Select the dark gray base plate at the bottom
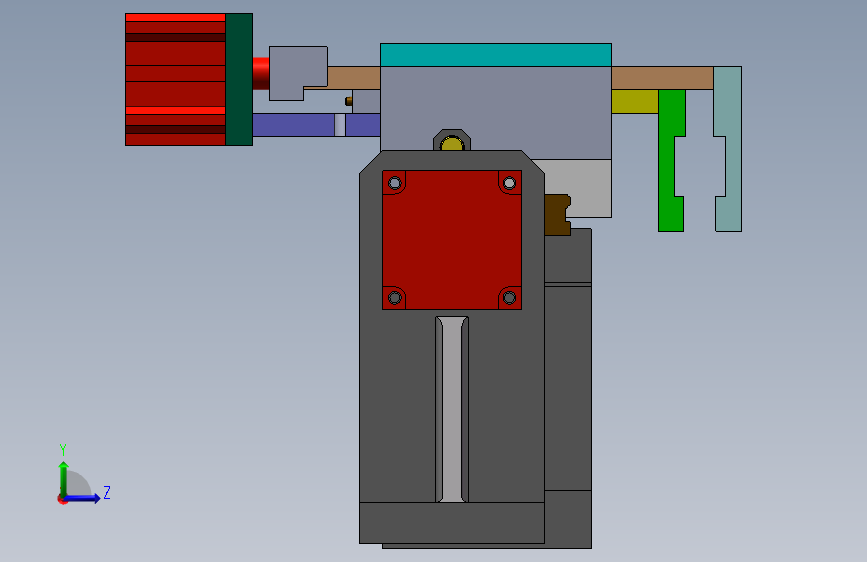 452,523
